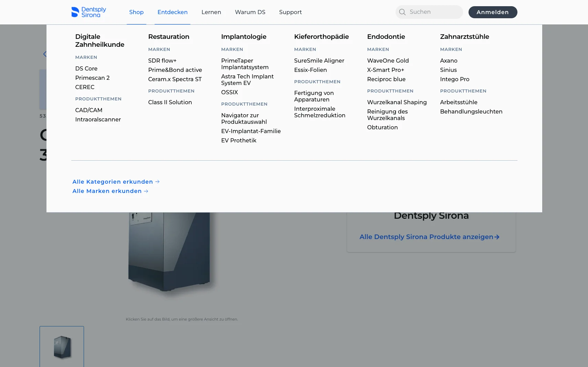Open the Support menu
The height and width of the screenshot is (367, 588).
pos(290,12)
